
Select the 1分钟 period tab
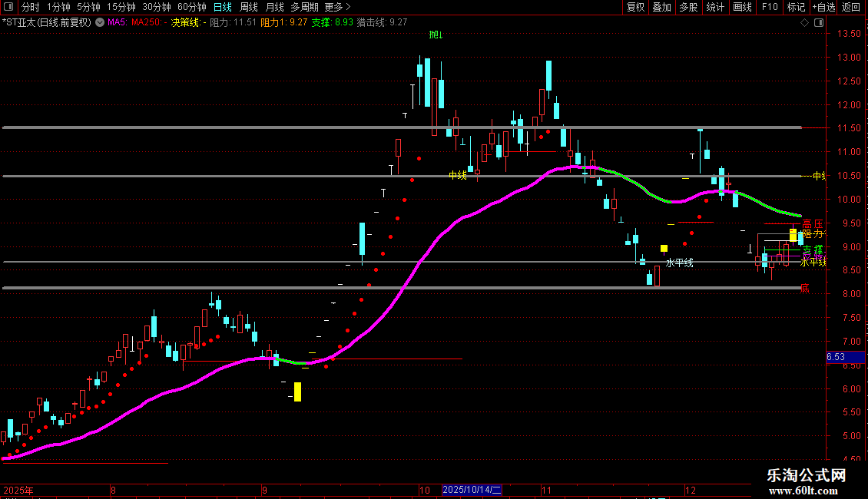(x=58, y=7)
